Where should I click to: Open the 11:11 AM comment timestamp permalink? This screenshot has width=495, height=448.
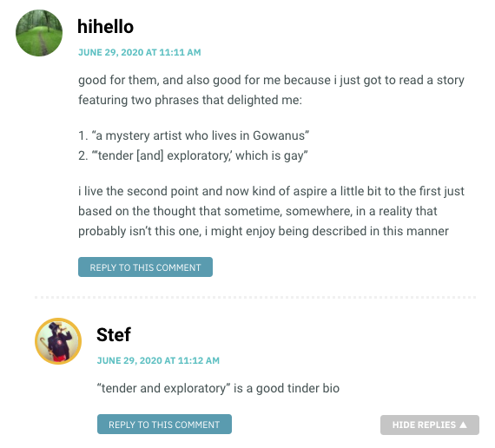tap(140, 52)
